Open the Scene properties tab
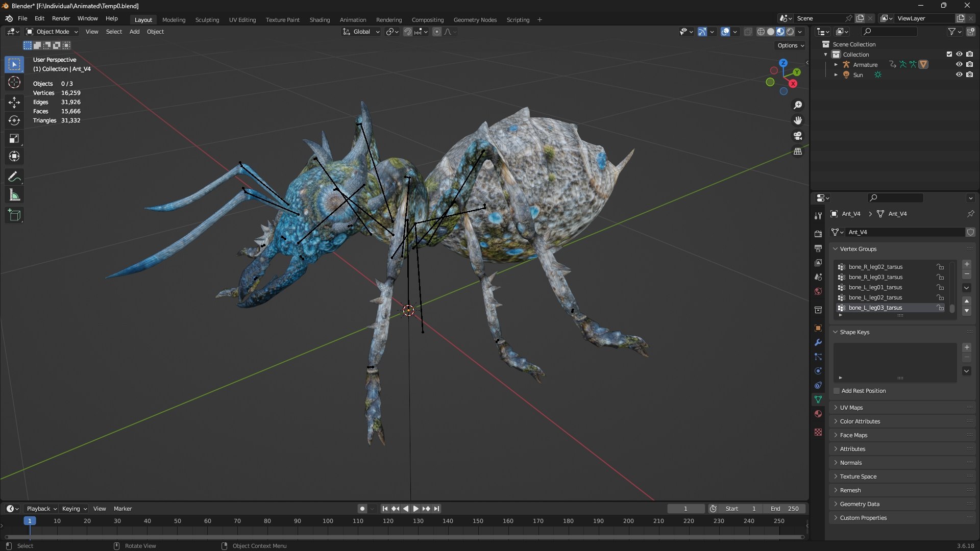980x551 pixels. [818, 277]
